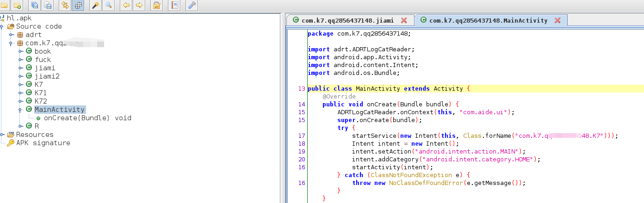Select the com.k7 package in tree
Image resolution: width=644 pixels, height=203 pixels.
click(64, 43)
